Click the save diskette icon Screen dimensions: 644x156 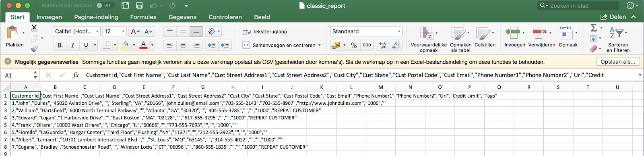(x=139, y=6)
